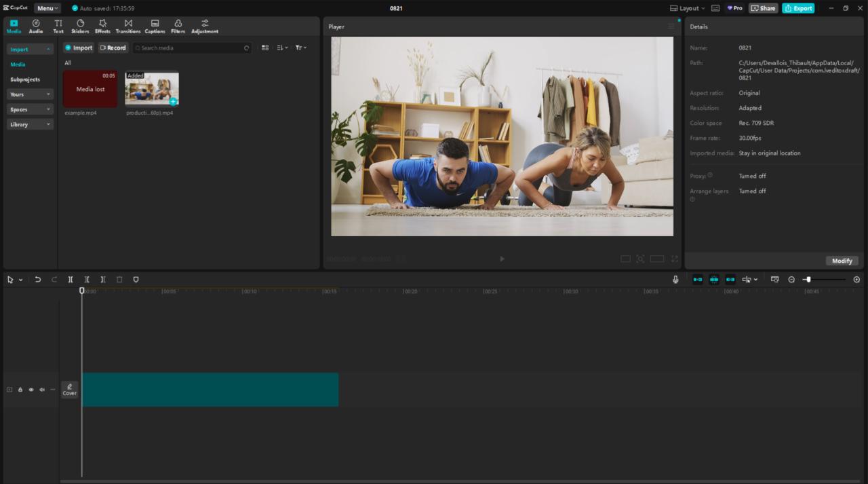Mute the main track audio
The height and width of the screenshot is (484, 868).
(42, 390)
